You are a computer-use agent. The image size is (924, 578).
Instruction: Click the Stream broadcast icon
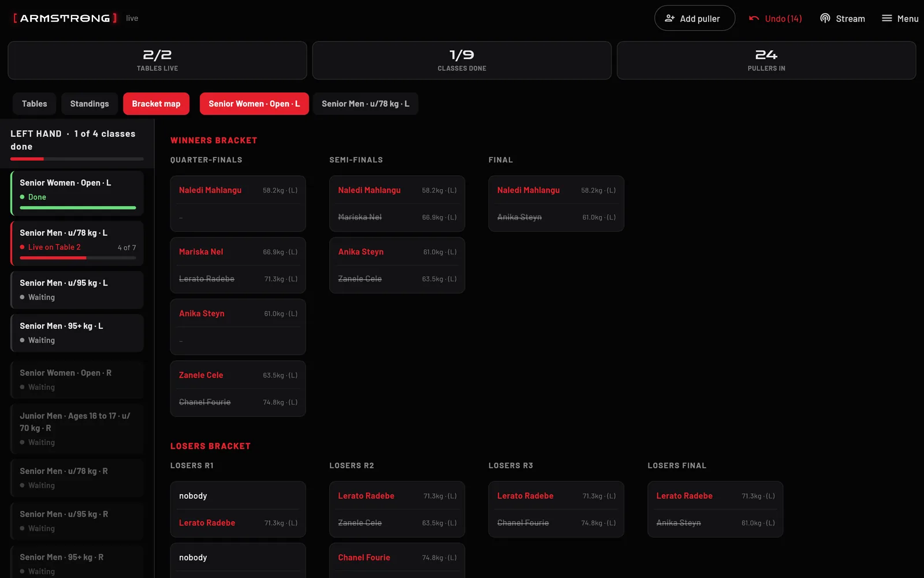point(825,18)
